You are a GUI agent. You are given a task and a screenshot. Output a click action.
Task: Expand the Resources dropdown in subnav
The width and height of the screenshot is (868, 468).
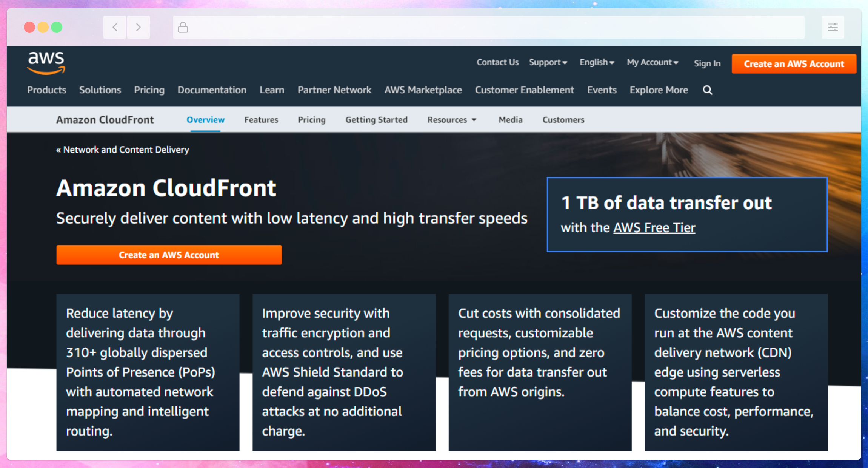(x=452, y=120)
